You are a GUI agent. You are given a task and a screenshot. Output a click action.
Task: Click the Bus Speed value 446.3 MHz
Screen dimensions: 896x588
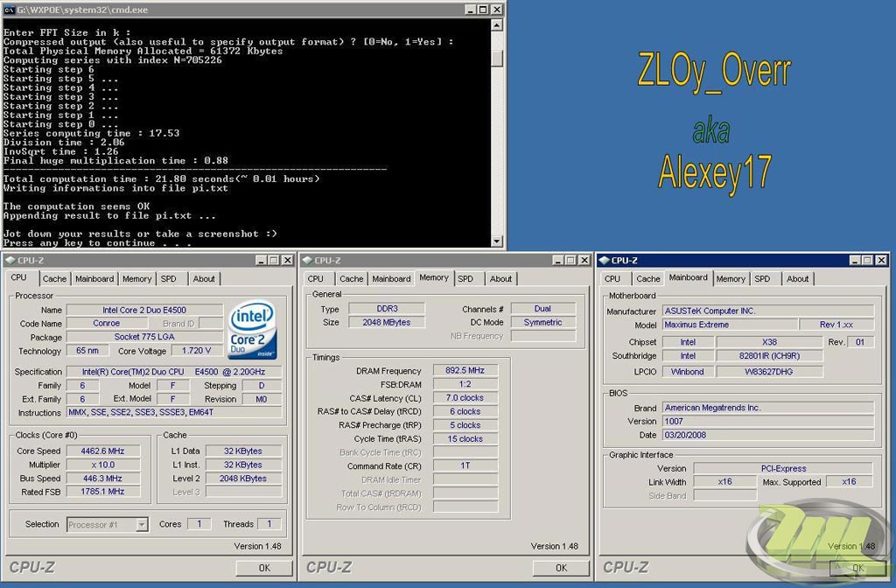click(x=103, y=479)
